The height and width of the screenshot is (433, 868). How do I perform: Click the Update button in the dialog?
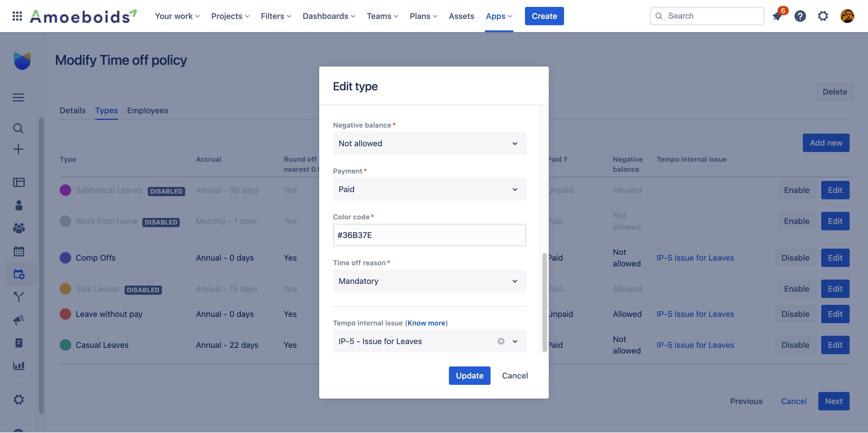(469, 375)
